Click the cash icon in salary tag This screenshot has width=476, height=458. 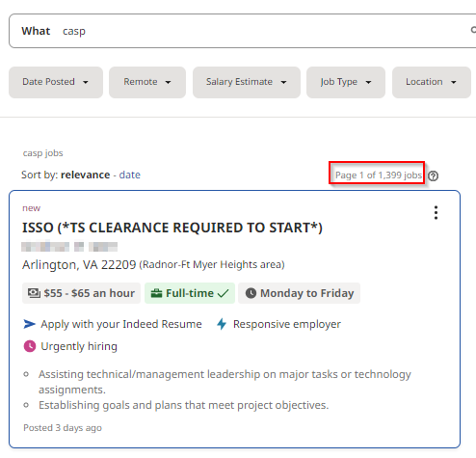pyautogui.click(x=34, y=293)
